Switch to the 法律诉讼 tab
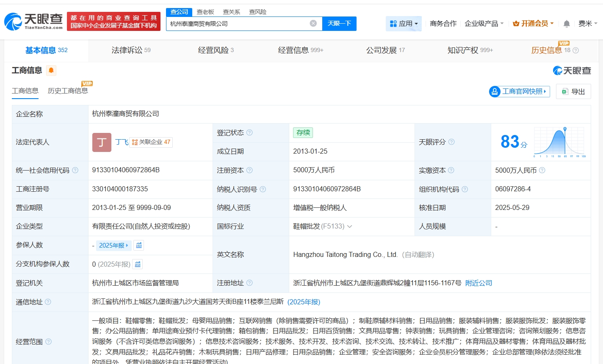 pyautogui.click(x=131, y=50)
